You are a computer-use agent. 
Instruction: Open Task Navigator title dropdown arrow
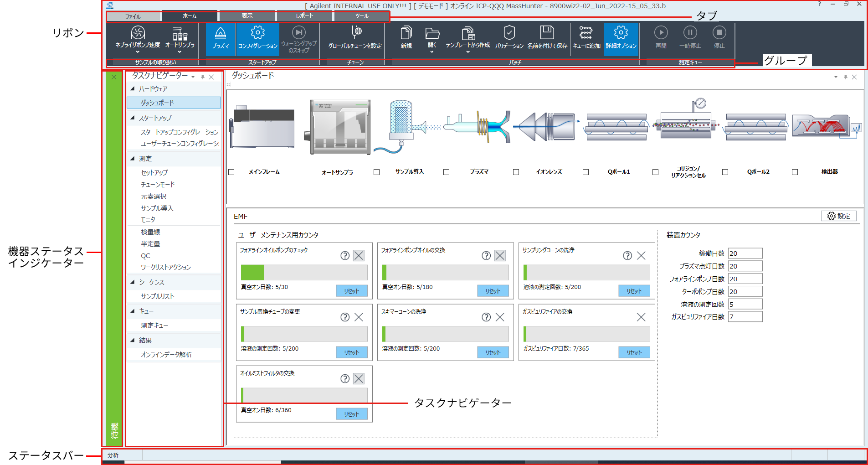(193, 77)
